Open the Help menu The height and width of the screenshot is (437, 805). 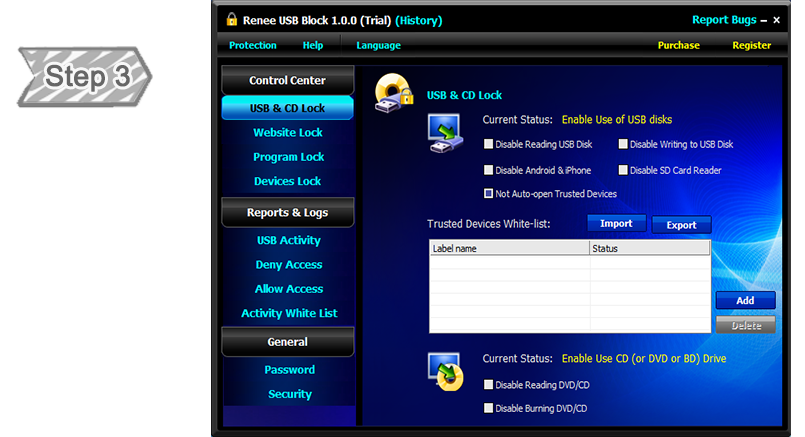point(313,45)
